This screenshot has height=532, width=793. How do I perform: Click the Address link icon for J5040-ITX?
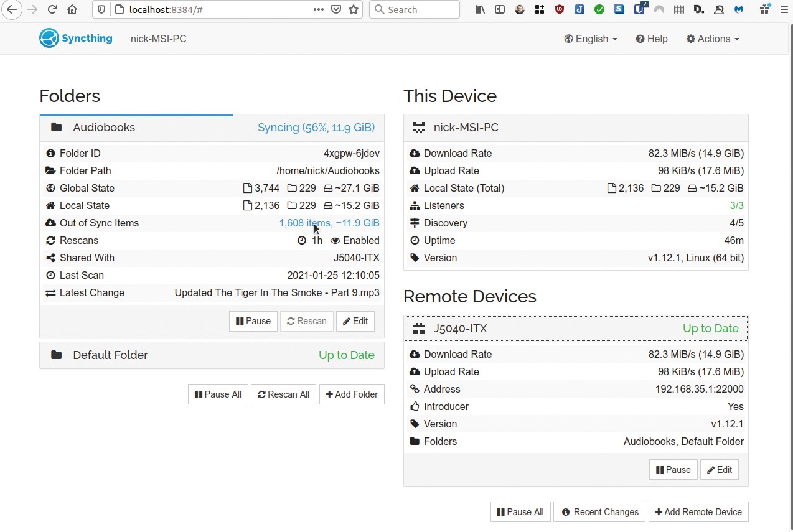pyautogui.click(x=415, y=389)
